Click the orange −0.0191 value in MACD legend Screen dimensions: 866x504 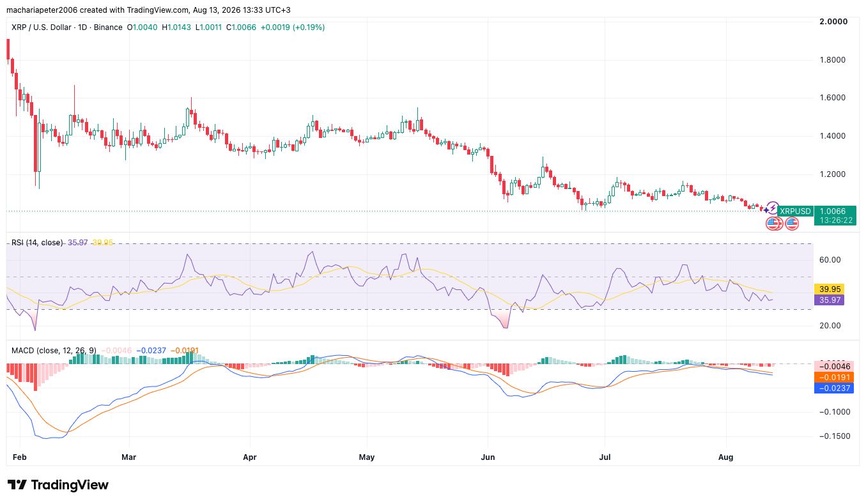[x=184, y=351]
